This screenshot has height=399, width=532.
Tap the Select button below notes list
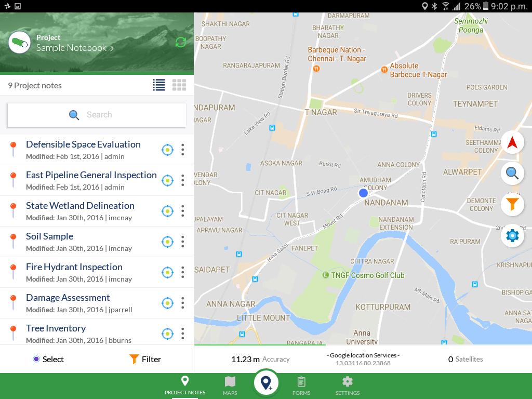[48, 359]
